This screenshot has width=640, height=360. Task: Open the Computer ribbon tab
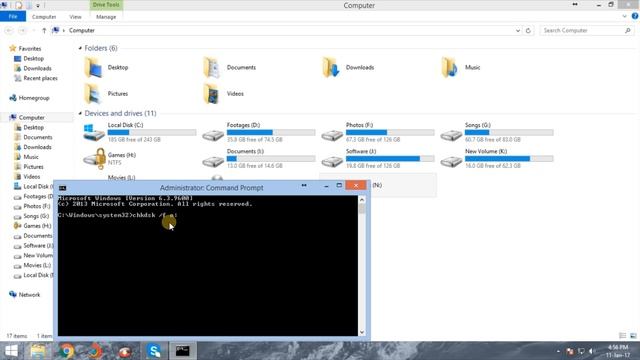click(44, 17)
